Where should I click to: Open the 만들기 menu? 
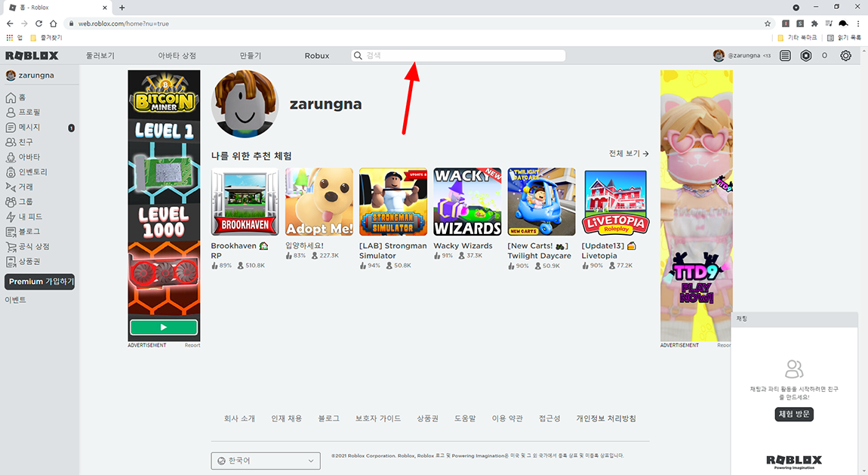[251, 55]
